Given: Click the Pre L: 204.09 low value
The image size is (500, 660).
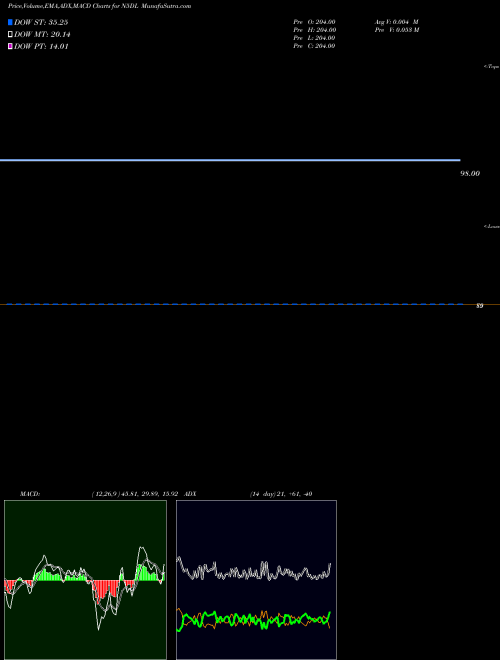Looking at the screenshot, I should (x=314, y=38).
